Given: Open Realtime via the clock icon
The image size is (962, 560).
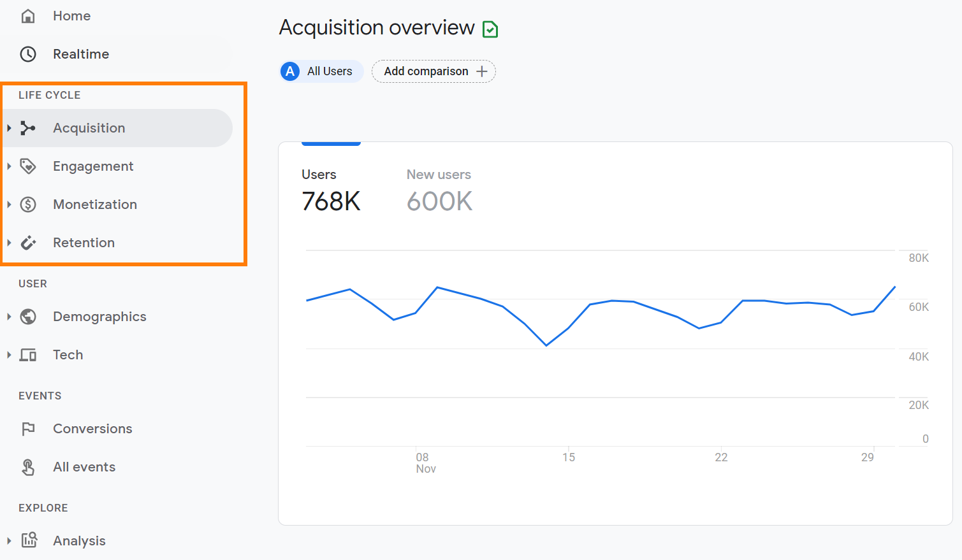Looking at the screenshot, I should point(28,54).
